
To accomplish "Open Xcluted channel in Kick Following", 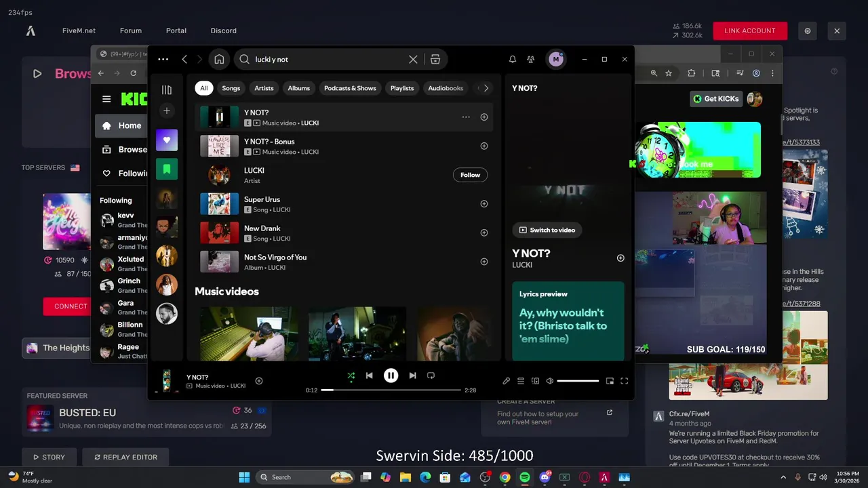I will 123,264.
